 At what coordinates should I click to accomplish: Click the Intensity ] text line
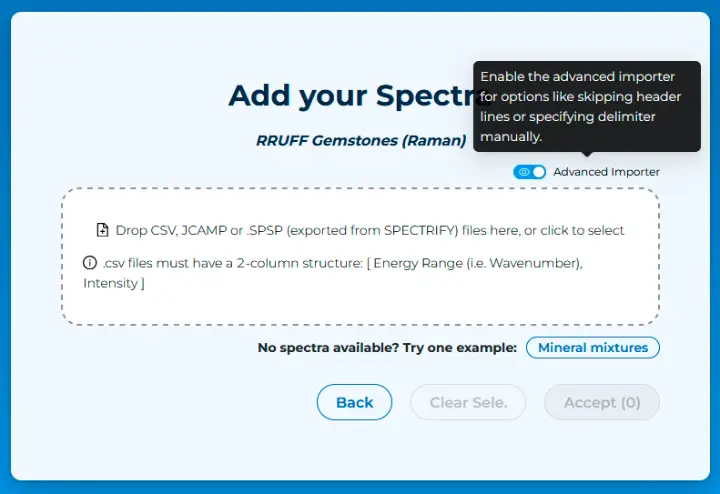[x=114, y=283]
